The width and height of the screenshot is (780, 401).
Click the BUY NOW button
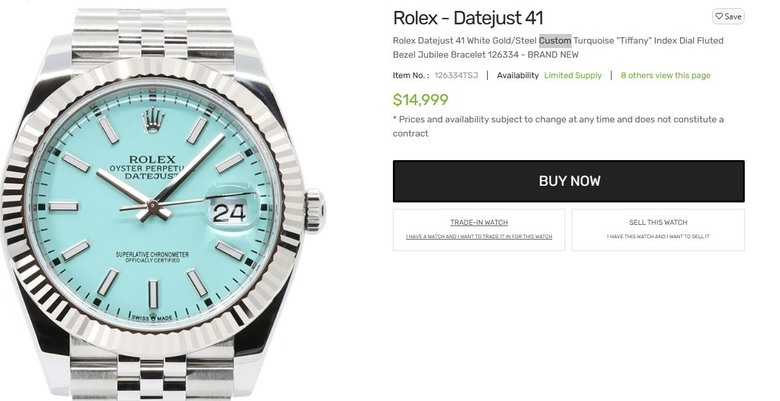click(x=569, y=181)
